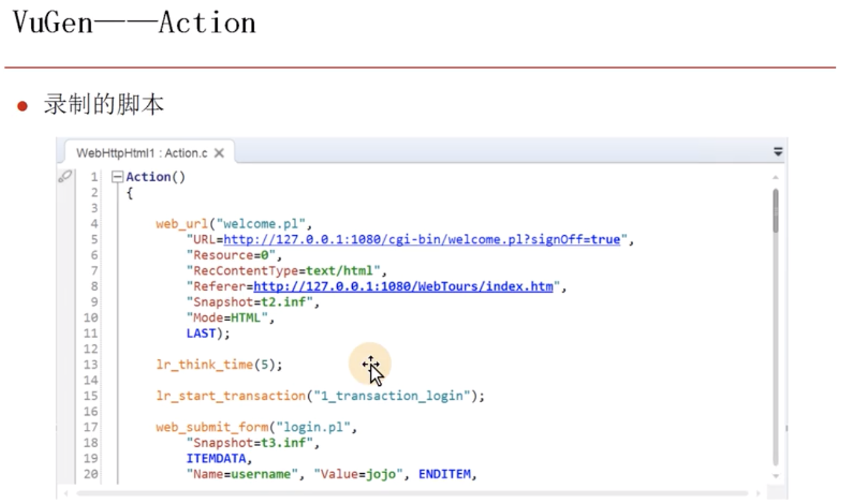Click Action() on line 1
The width and height of the screenshot is (849, 504).
pos(156,177)
